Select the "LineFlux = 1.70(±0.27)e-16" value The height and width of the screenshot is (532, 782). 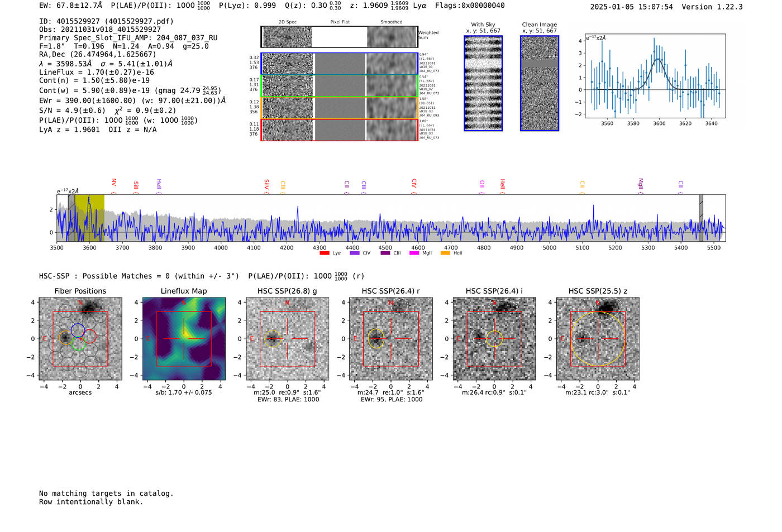point(97,72)
